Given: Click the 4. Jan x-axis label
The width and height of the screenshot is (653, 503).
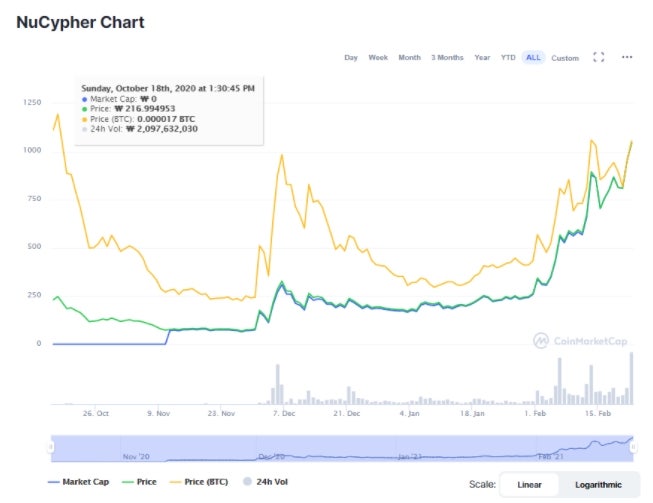Looking at the screenshot, I should pos(409,413).
